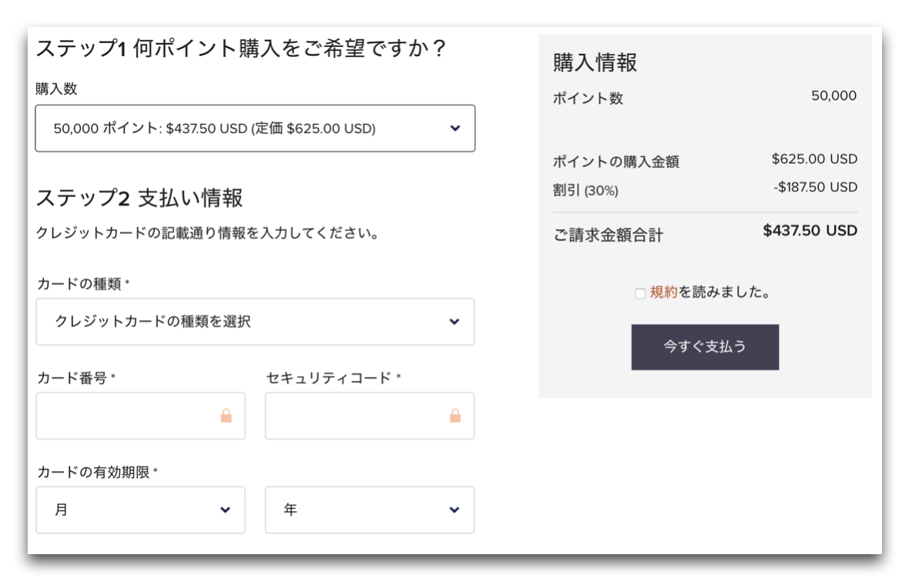Open the 年 expiration year dropdown
The image size is (912, 588).
(x=370, y=510)
